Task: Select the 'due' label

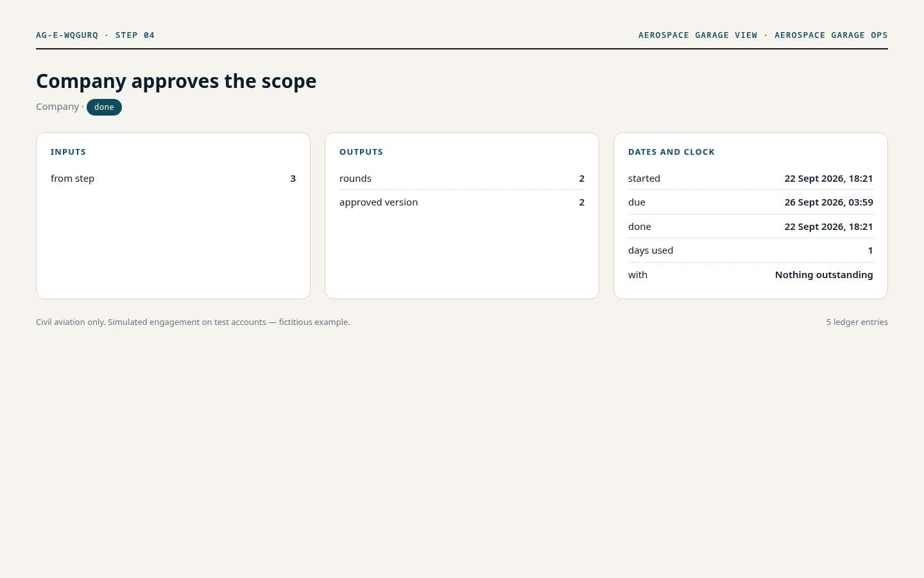Action: coord(637,202)
